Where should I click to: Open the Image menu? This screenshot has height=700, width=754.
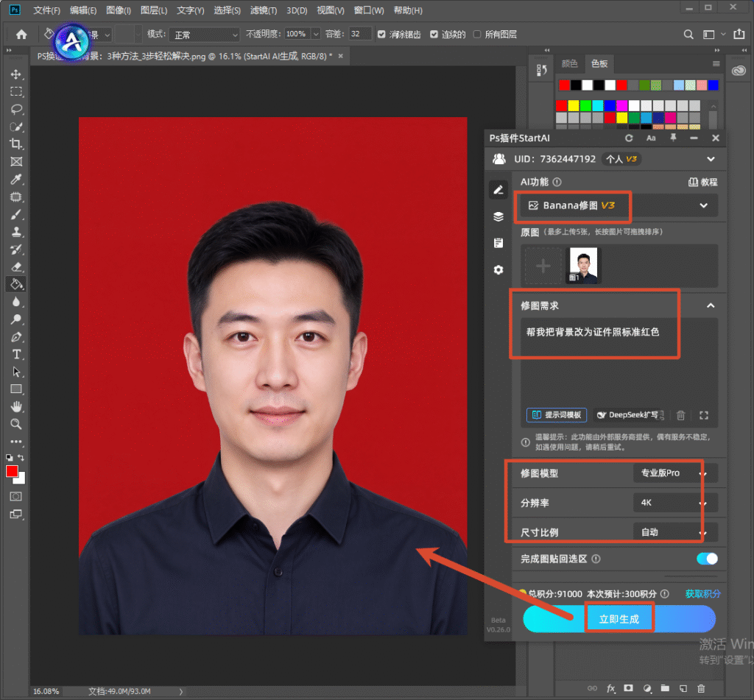pyautogui.click(x=119, y=10)
